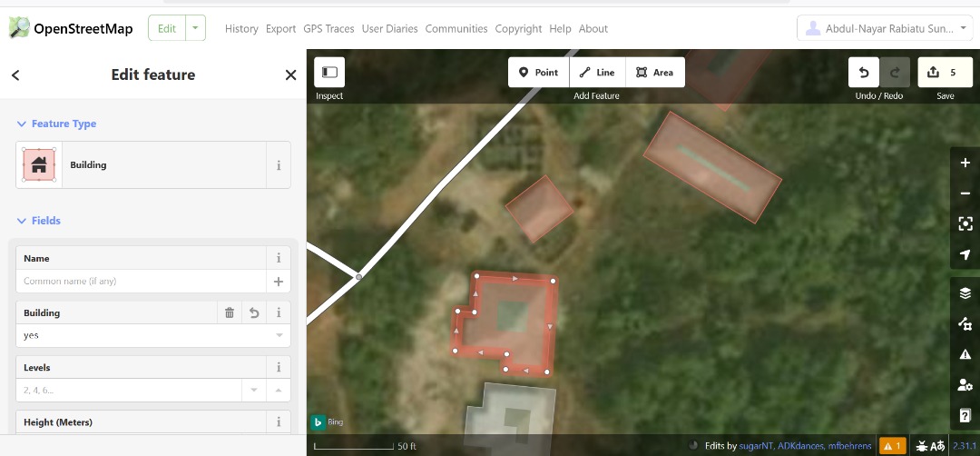The image size is (980, 456).
Task: Toggle the Inspect sidebar panel
Action: [x=329, y=72]
